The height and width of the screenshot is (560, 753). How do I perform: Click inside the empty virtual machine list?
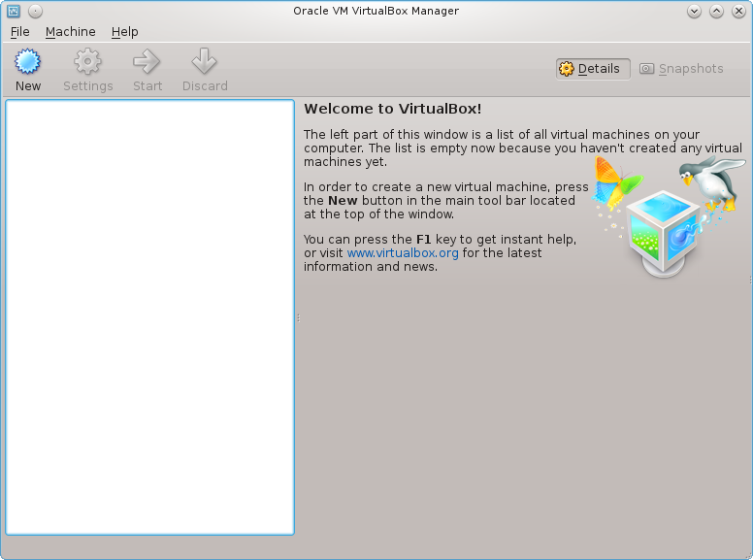[149, 316]
